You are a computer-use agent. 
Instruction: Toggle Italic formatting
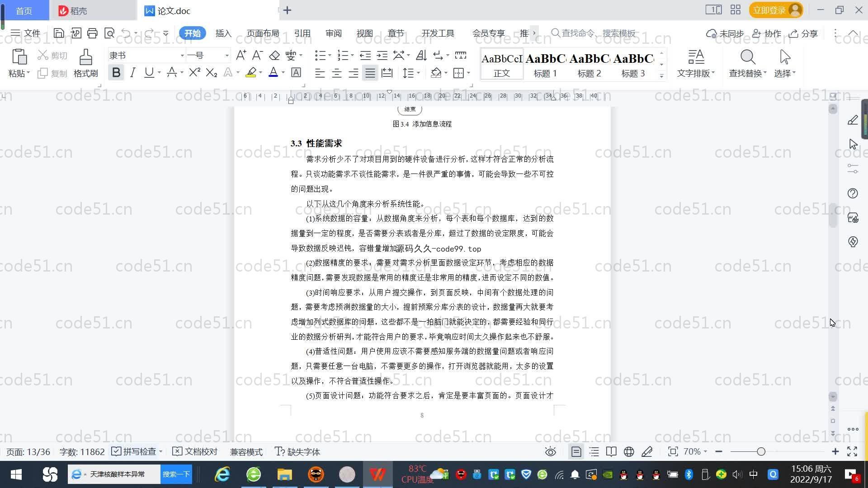point(132,72)
